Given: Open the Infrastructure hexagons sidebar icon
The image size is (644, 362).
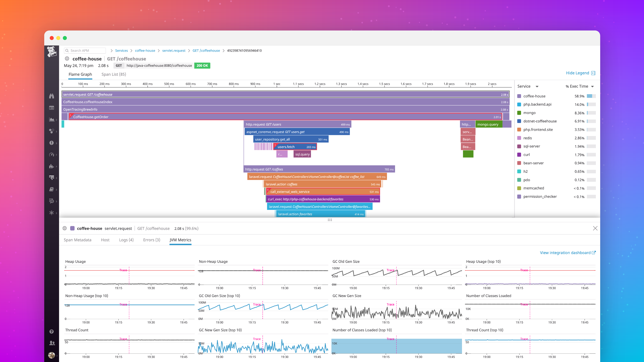Looking at the screenshot, I should click(52, 131).
